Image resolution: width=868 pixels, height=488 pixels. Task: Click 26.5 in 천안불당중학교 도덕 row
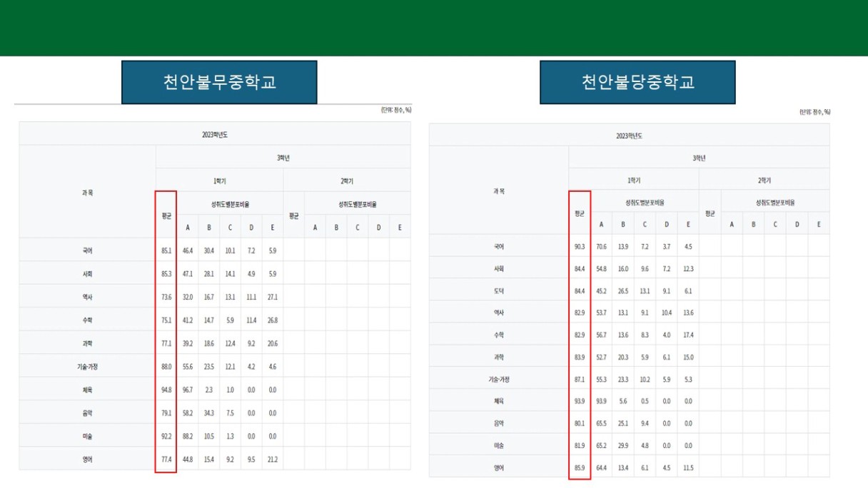click(623, 291)
